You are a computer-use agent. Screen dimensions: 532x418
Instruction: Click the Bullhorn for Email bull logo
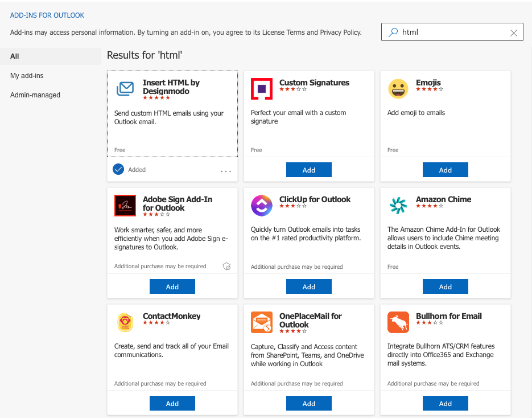(398, 322)
